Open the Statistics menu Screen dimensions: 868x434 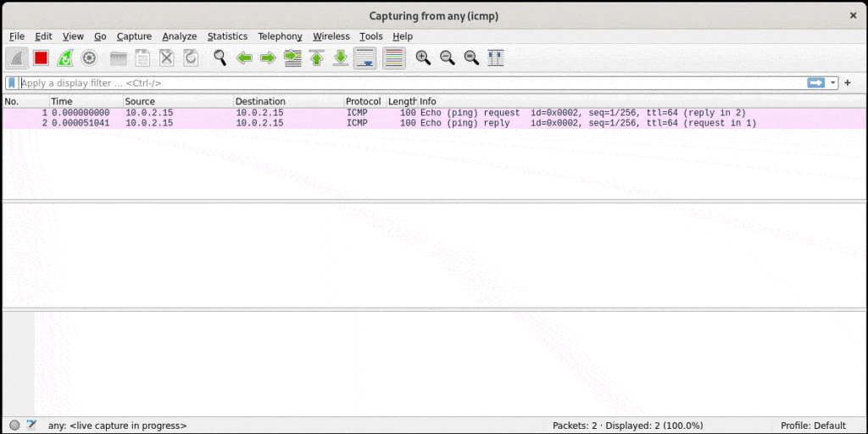227,36
